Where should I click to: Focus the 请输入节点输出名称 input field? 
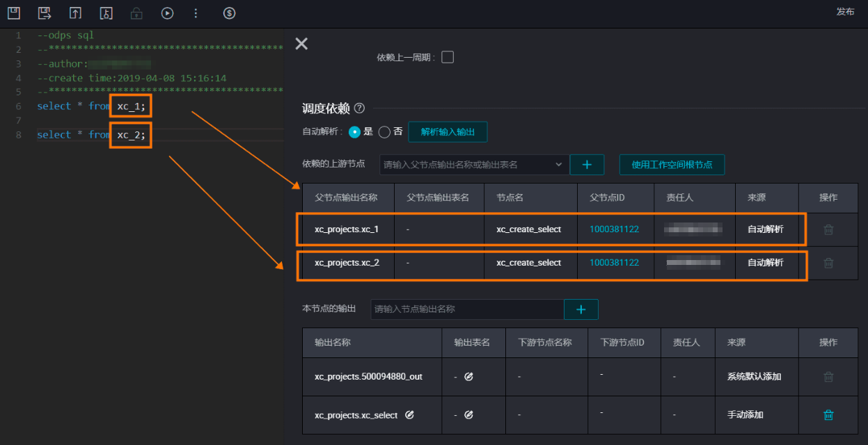click(x=467, y=309)
